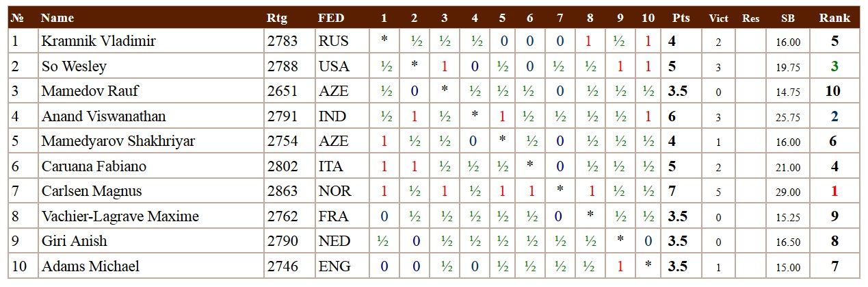Click Carlsen's rank 1 cell
The image size is (868, 287).
[834, 191]
